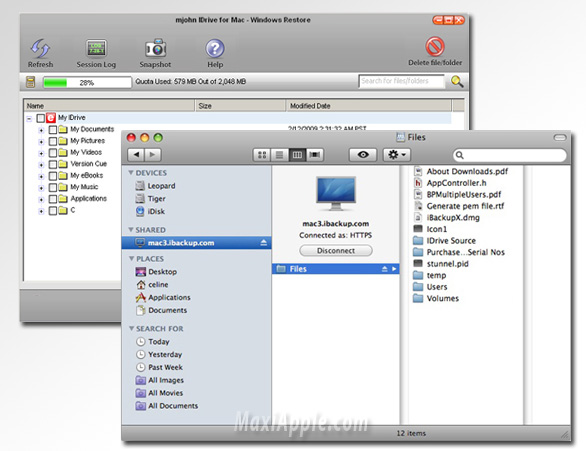Viewport: 586px width, 451px height.
Task: Select Past Week saved search
Action: point(159,367)
